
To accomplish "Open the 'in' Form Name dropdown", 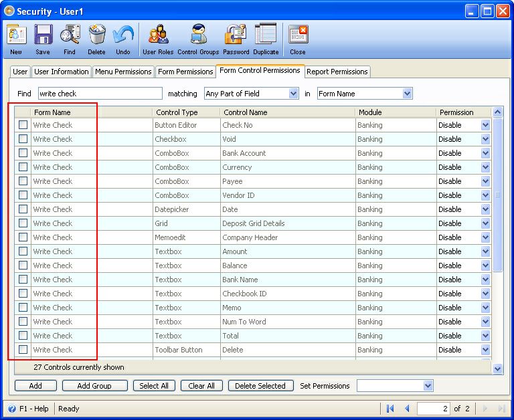I will (x=407, y=94).
